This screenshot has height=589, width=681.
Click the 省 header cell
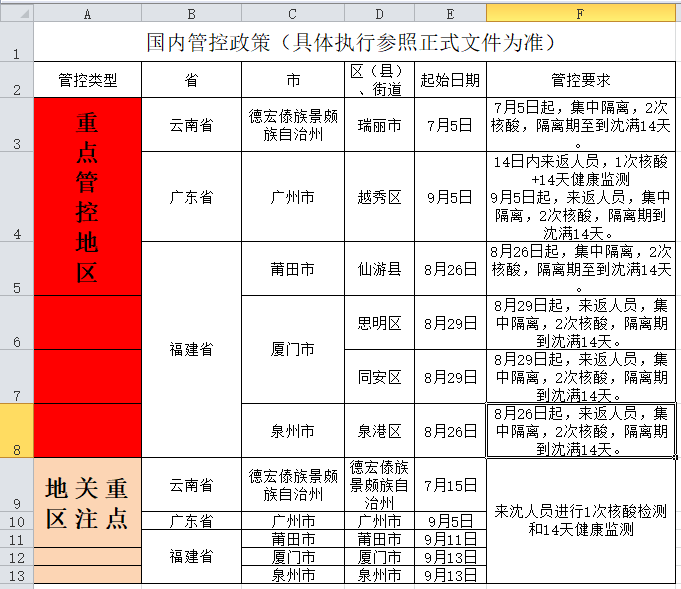(x=191, y=79)
